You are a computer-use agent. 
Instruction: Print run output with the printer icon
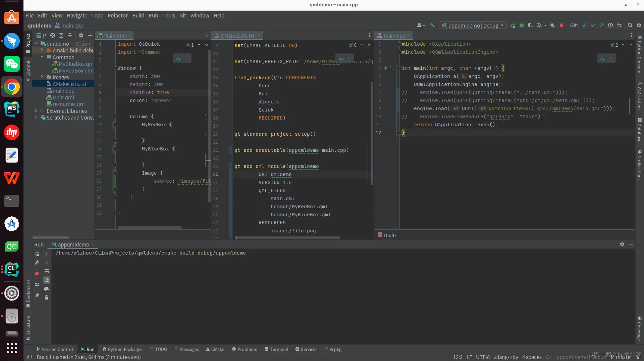click(x=47, y=289)
